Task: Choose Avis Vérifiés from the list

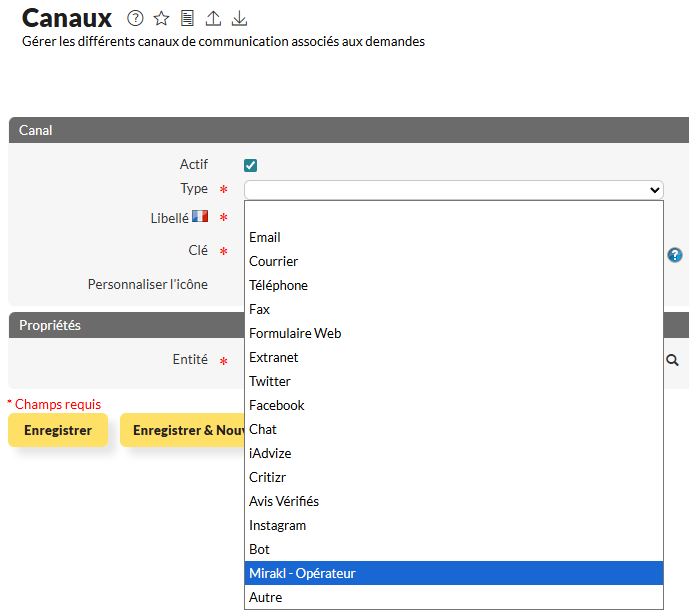Action: [x=284, y=501]
